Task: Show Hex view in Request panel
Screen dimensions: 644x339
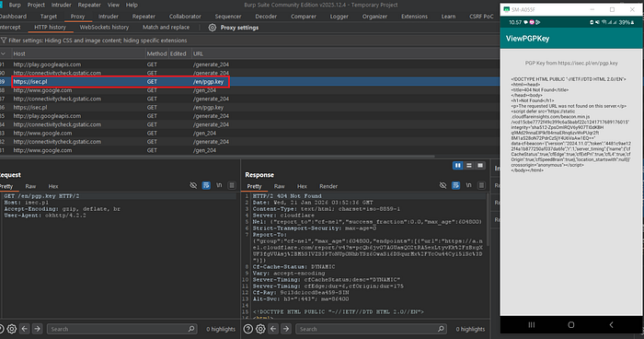Action: tap(53, 186)
